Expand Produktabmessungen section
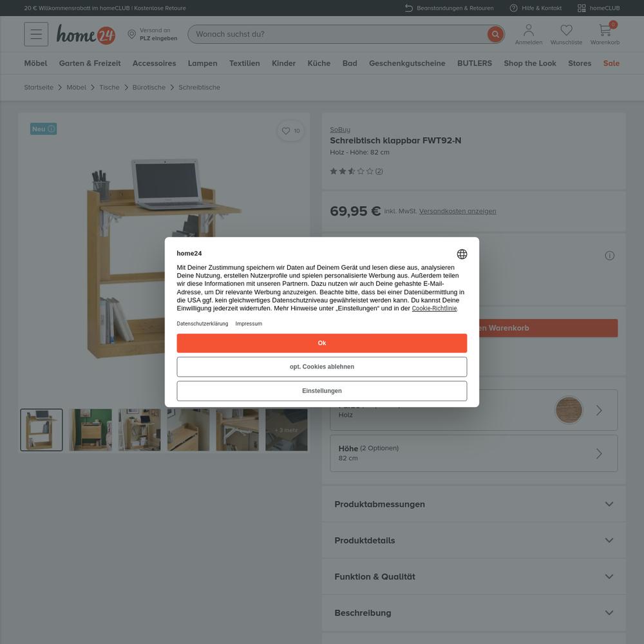Screen dimensions: 644x644 (x=473, y=504)
